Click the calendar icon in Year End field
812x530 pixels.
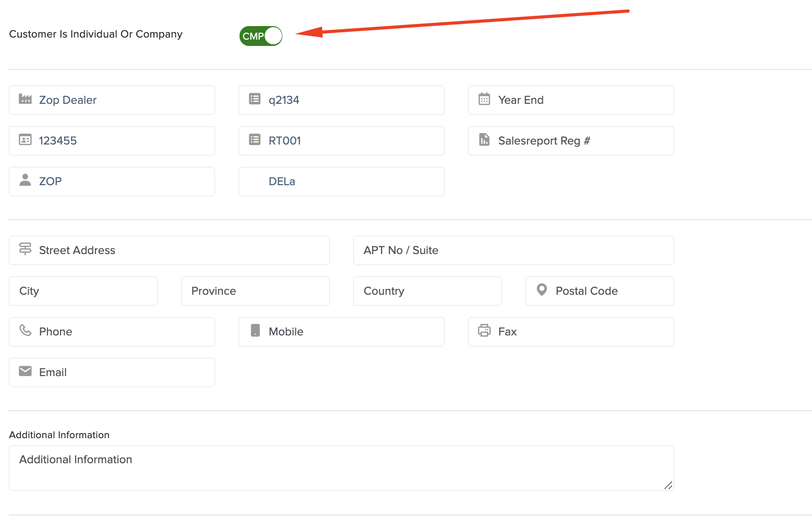484,99
